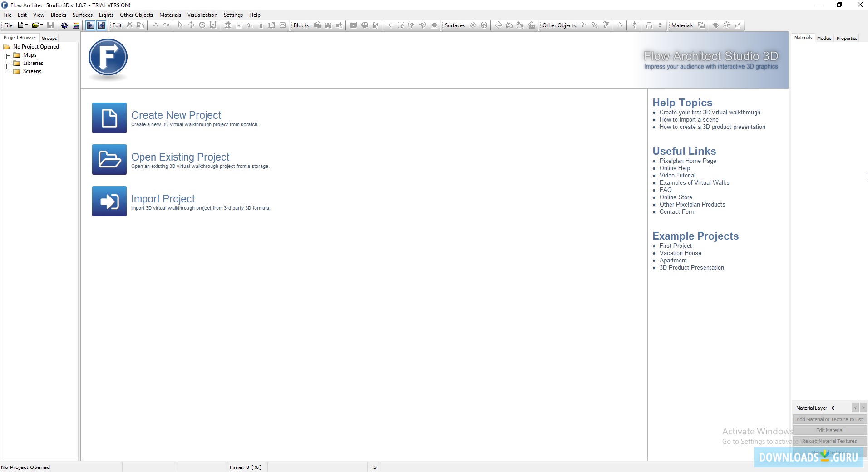This screenshot has height=472, width=868.
Task: Click Create New Project
Action: pyautogui.click(x=176, y=115)
